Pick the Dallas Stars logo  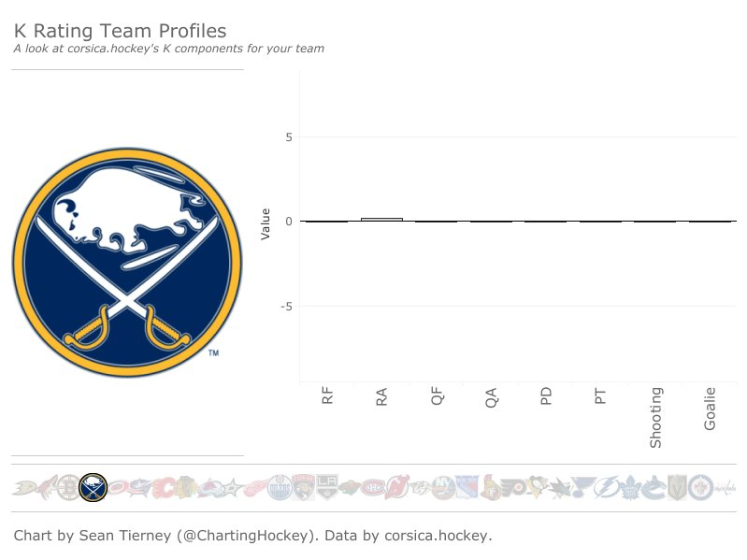232,488
